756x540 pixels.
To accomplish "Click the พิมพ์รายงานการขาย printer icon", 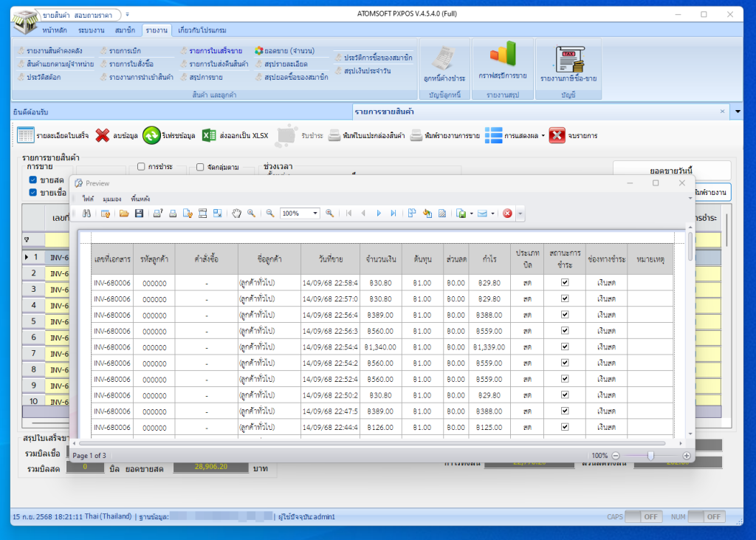I will tap(416, 136).
